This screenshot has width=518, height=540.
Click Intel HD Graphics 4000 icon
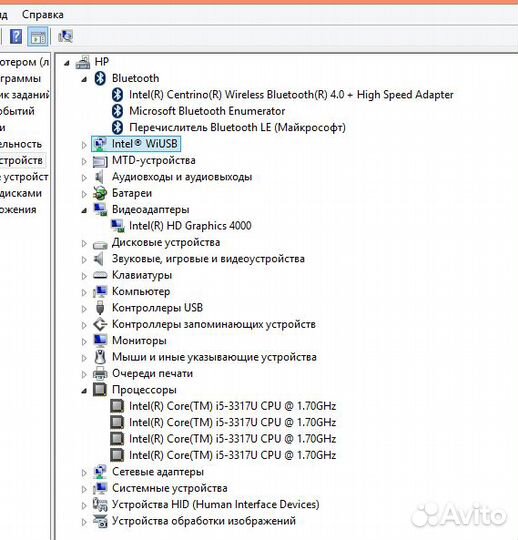click(x=117, y=226)
